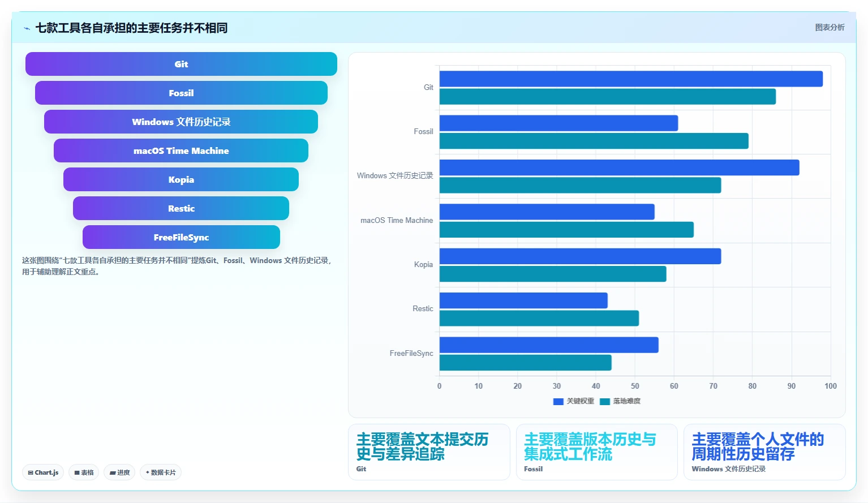Screen dimensions: 868x503
Task: Click Kopia's teal 落地难度 chart bar
Action: coord(553,274)
